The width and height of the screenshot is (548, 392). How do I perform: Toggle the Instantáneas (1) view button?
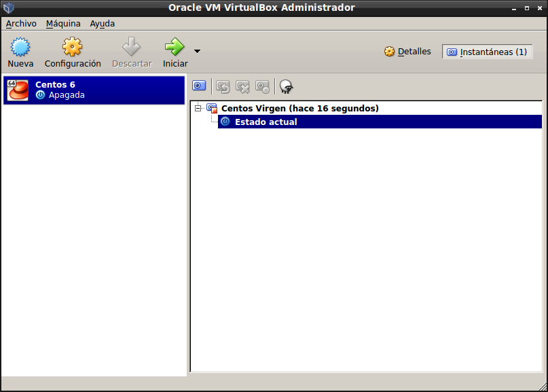487,52
